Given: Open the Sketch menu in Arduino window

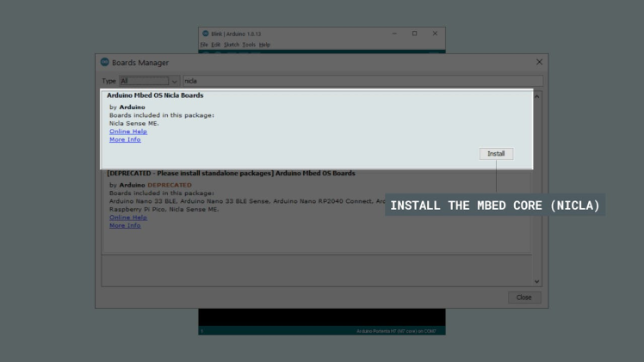Looking at the screenshot, I should 232,45.
